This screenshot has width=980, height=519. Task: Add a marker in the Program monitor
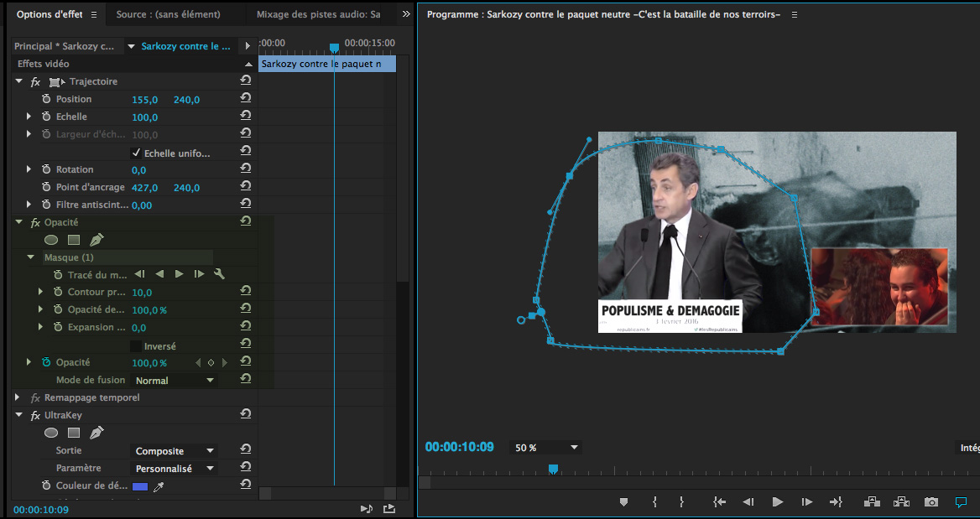coord(623,502)
